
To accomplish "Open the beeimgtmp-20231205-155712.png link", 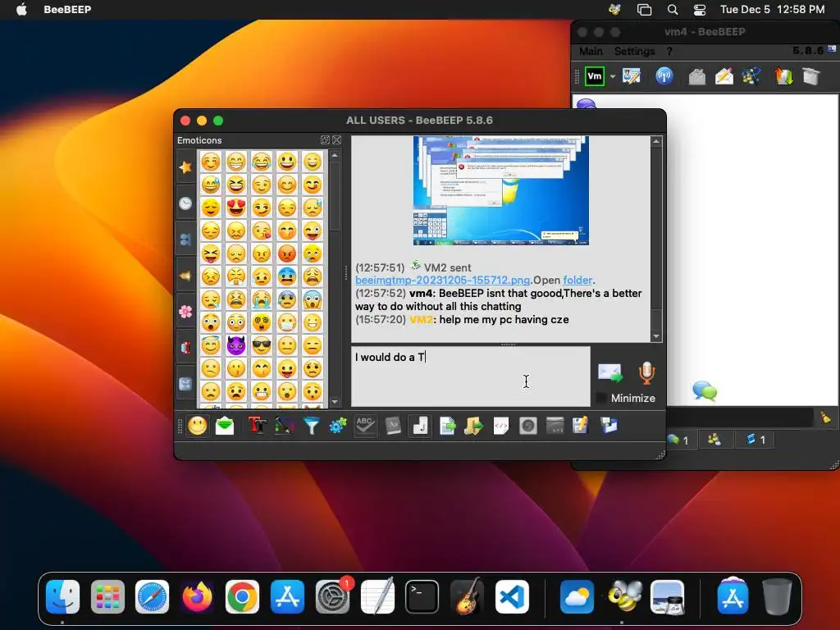I will tap(442, 281).
